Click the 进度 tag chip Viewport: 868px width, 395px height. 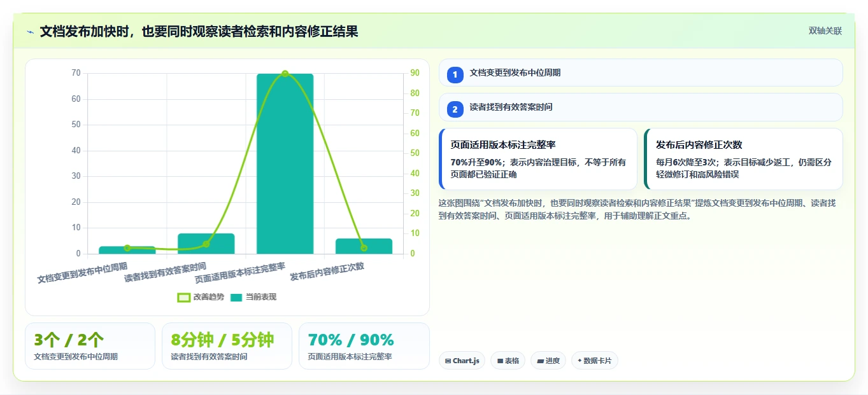coord(548,361)
